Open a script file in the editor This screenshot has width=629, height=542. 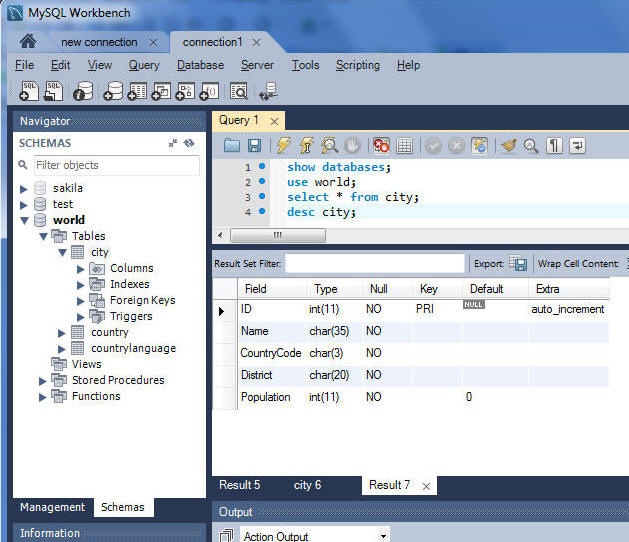[232, 146]
